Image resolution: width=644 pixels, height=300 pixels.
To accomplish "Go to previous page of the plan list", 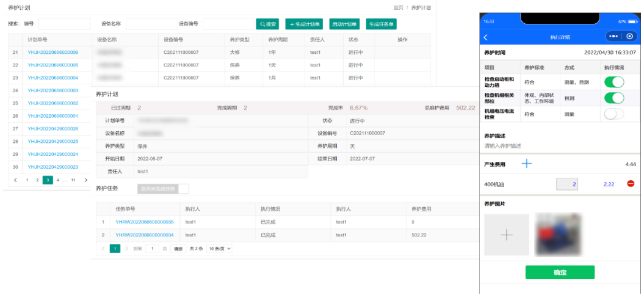I will click(x=15, y=180).
